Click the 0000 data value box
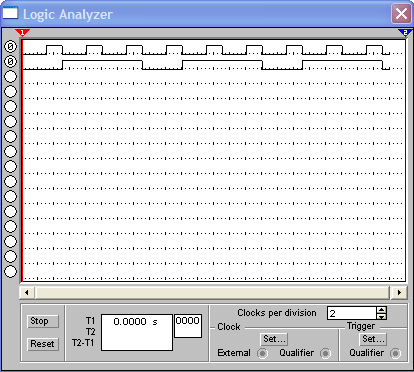Viewport: 414px width, 372px height. click(x=188, y=326)
